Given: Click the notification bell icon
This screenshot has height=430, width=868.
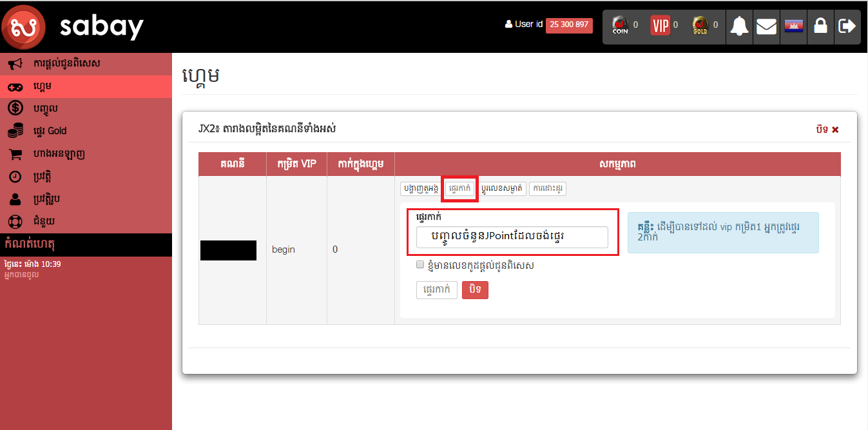Looking at the screenshot, I should coord(739,26).
